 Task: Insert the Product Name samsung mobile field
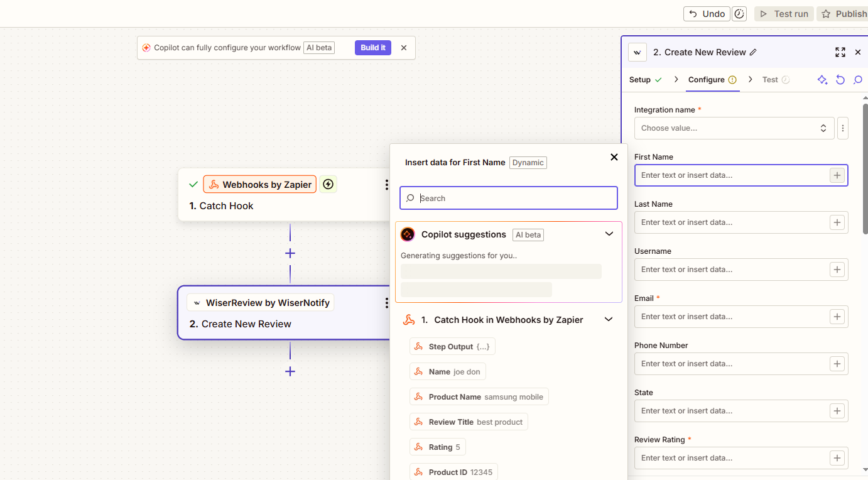479,397
